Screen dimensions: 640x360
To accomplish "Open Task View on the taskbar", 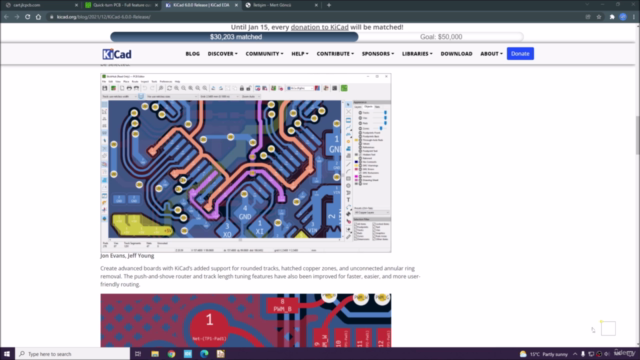I will point(138,354).
